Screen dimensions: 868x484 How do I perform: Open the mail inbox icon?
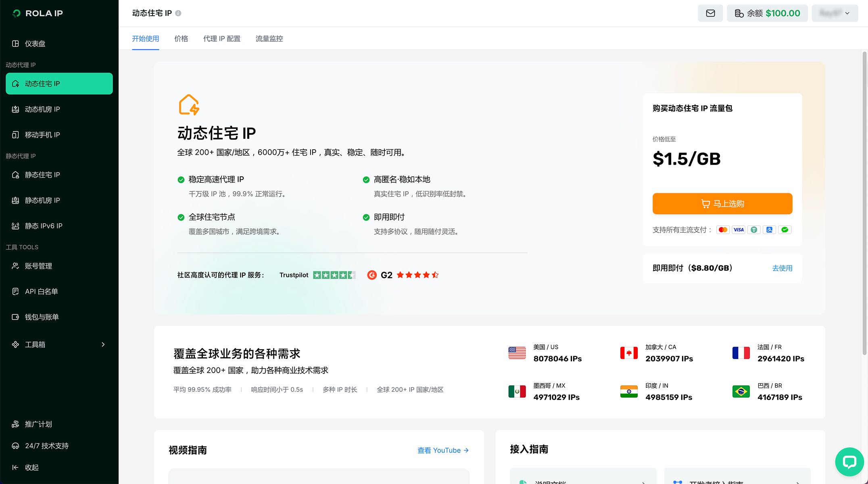pos(710,13)
